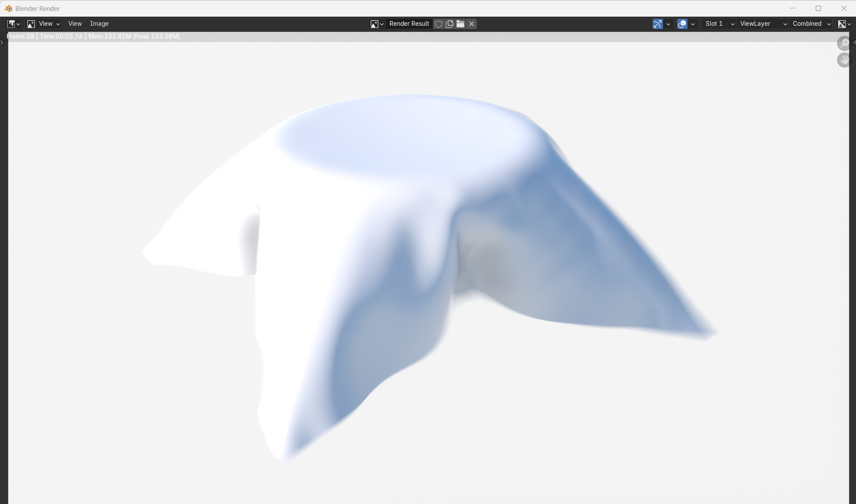Expand the overlay options arrow
856x504 pixels.
click(x=693, y=24)
